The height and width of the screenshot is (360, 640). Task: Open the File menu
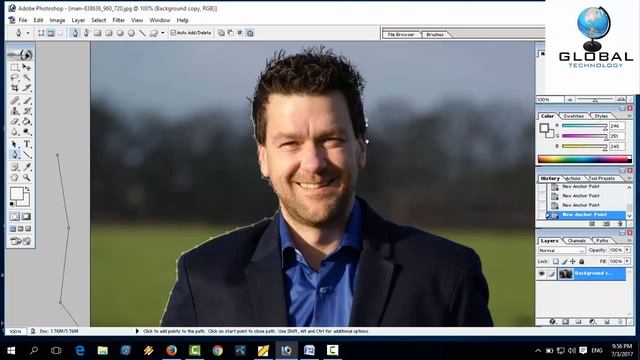23,20
